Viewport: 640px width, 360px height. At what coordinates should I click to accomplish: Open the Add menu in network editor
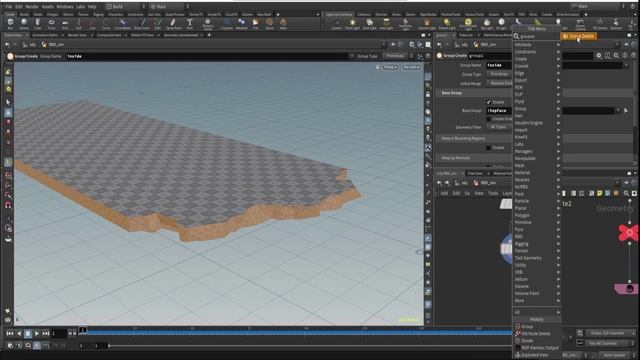click(444, 193)
